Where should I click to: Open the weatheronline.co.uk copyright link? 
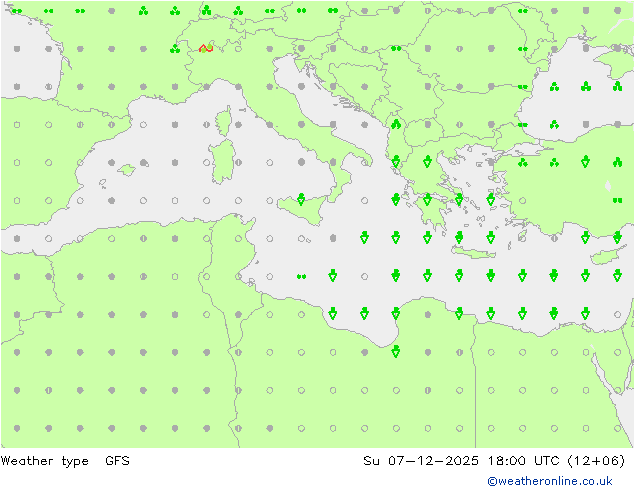coord(550,481)
